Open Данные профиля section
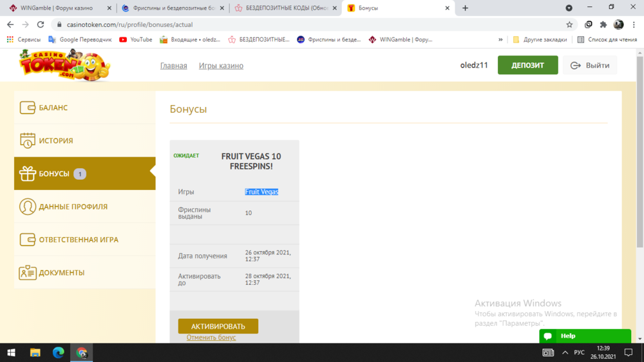 pyautogui.click(x=73, y=207)
